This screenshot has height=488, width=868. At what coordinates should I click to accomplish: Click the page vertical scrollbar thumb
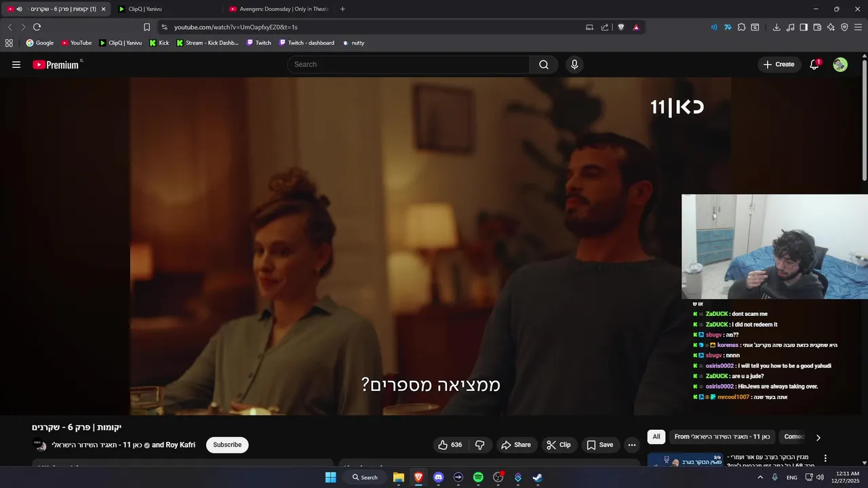click(865, 121)
